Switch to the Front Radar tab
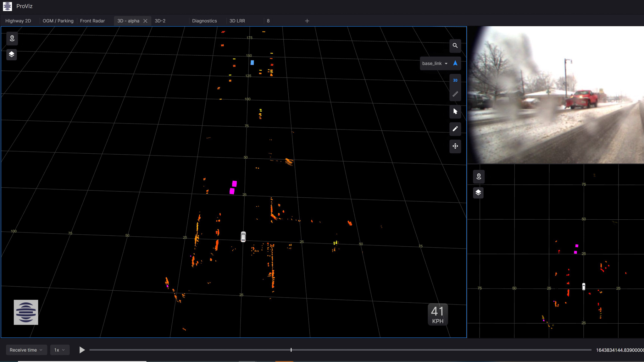The image size is (644, 362). point(92,21)
